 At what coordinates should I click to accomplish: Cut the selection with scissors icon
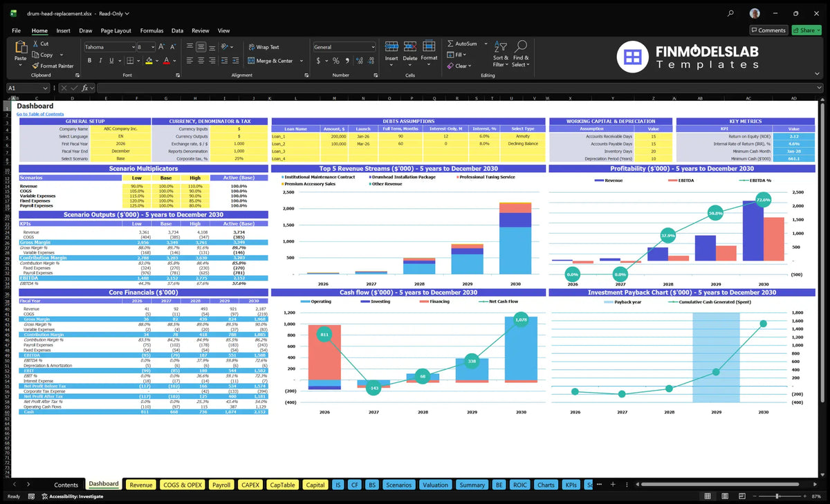coord(35,44)
